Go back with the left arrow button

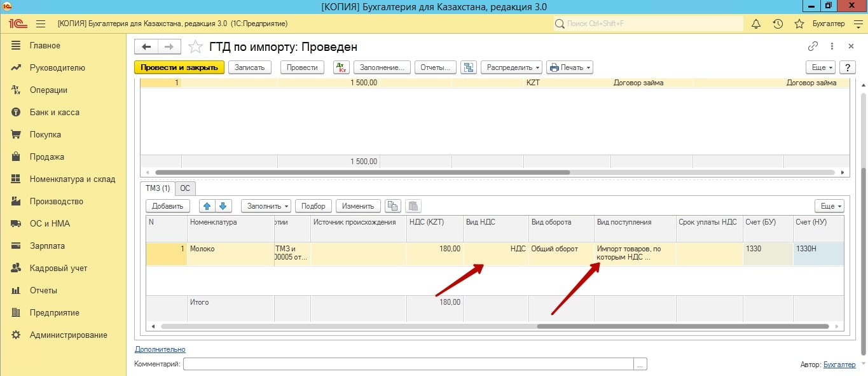[x=146, y=46]
